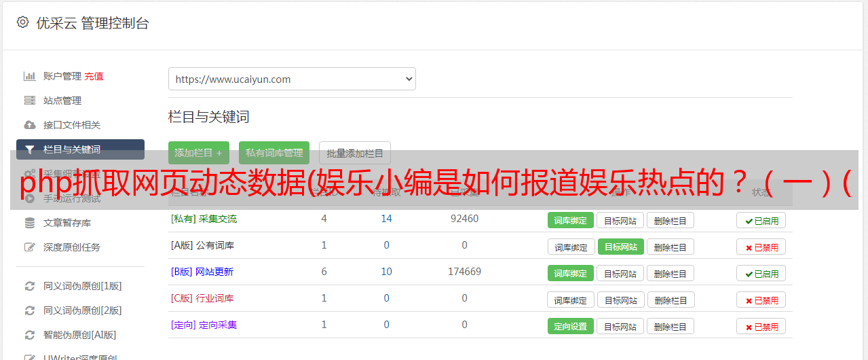Toggle 已禁用 status for 公有词库
Viewport: 868px width, 360px height.
point(761,247)
